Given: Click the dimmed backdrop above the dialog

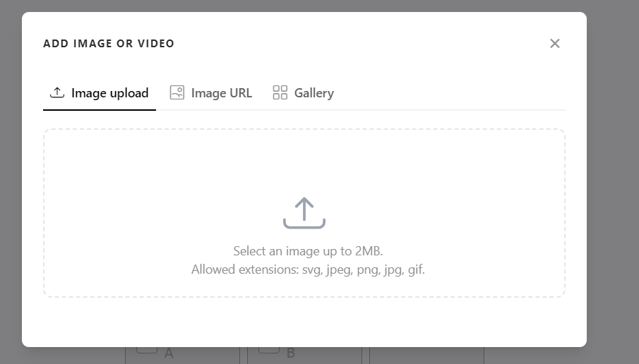Looking at the screenshot, I should 304,6.
